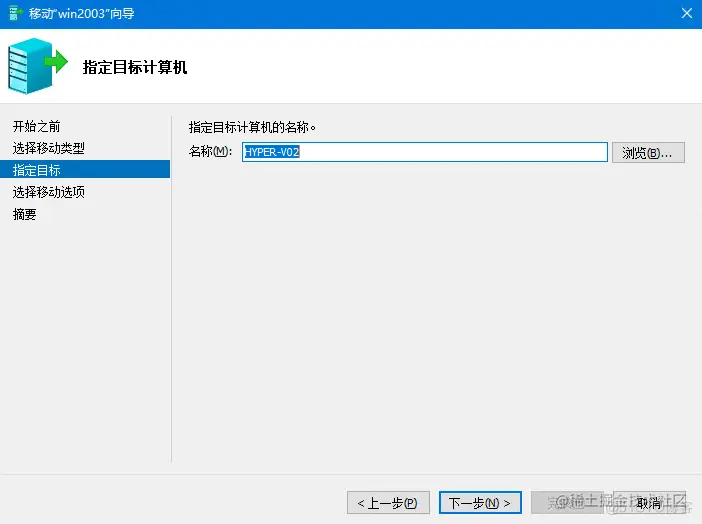702x524 pixels.
Task: Click the 下一步(N) button
Action: [x=480, y=503]
